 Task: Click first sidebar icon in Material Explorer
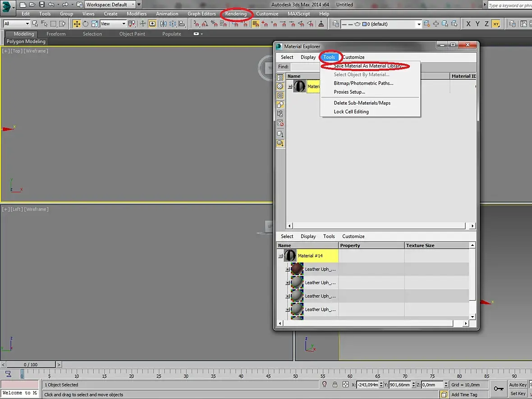280,77
